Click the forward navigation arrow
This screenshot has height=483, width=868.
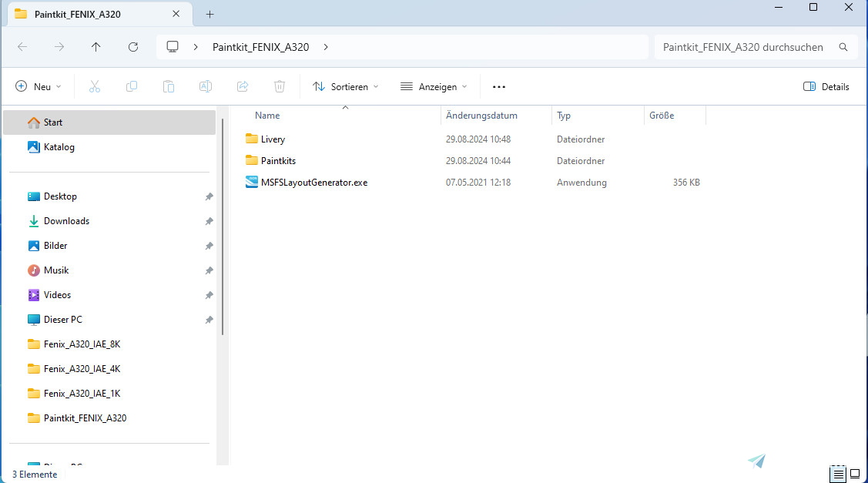point(59,47)
